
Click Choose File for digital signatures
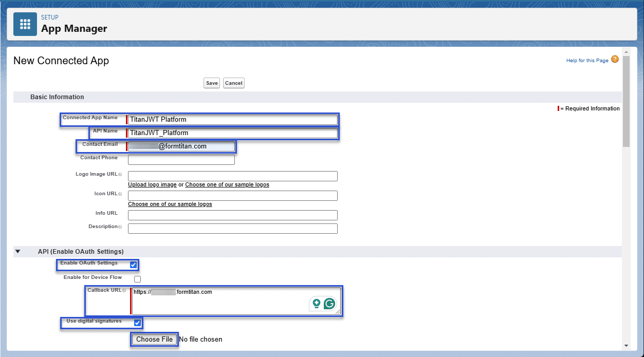point(154,339)
